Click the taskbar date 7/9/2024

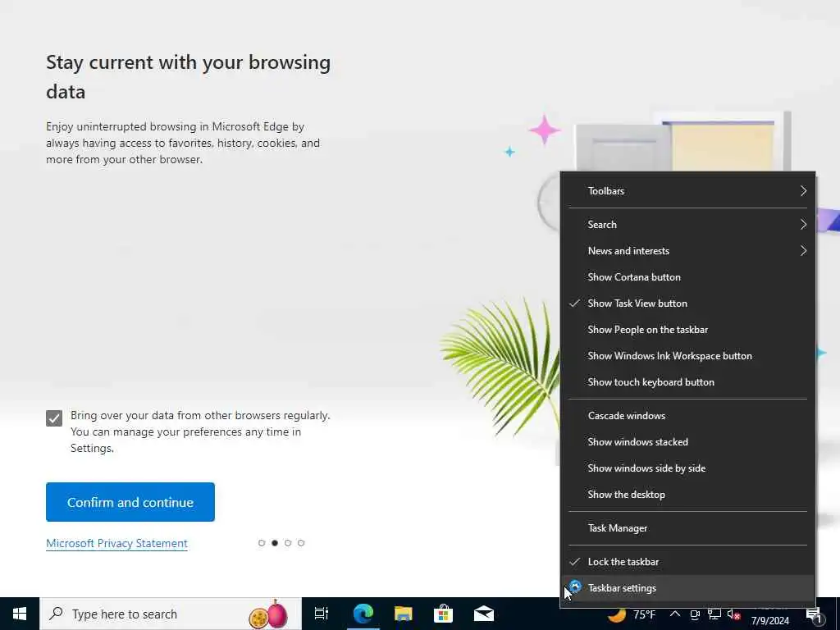coord(769,621)
